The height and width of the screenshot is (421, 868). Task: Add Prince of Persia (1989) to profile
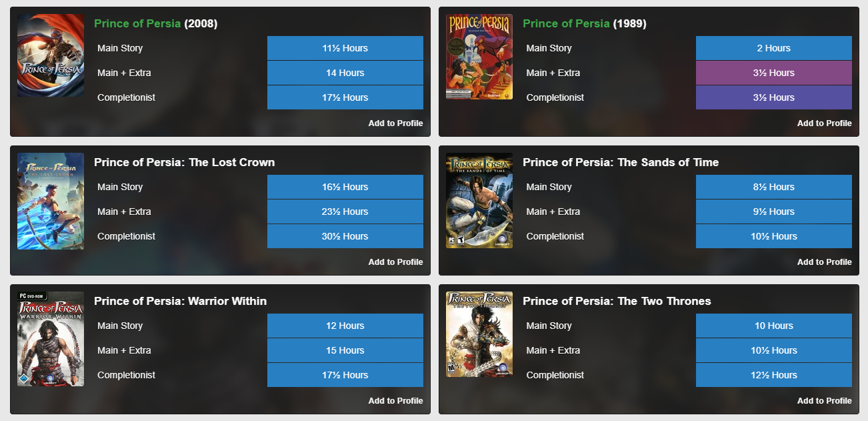pos(824,123)
